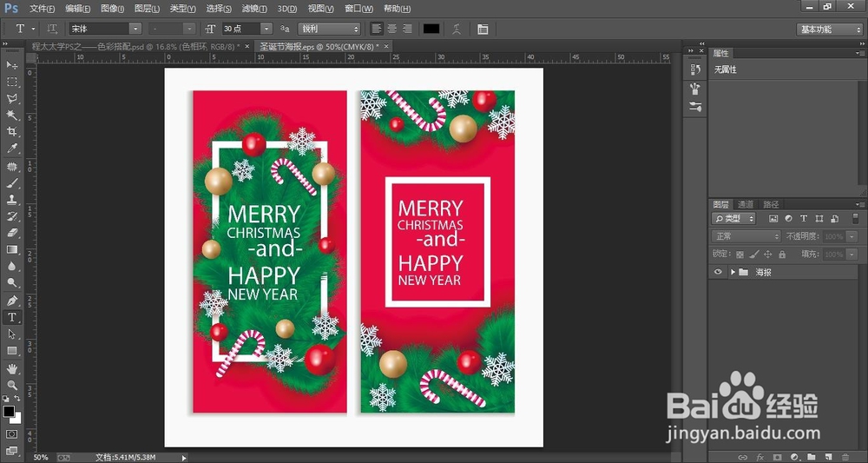Screen dimensions: 868x463
Task: Toggle type layer filter
Action: (804, 219)
